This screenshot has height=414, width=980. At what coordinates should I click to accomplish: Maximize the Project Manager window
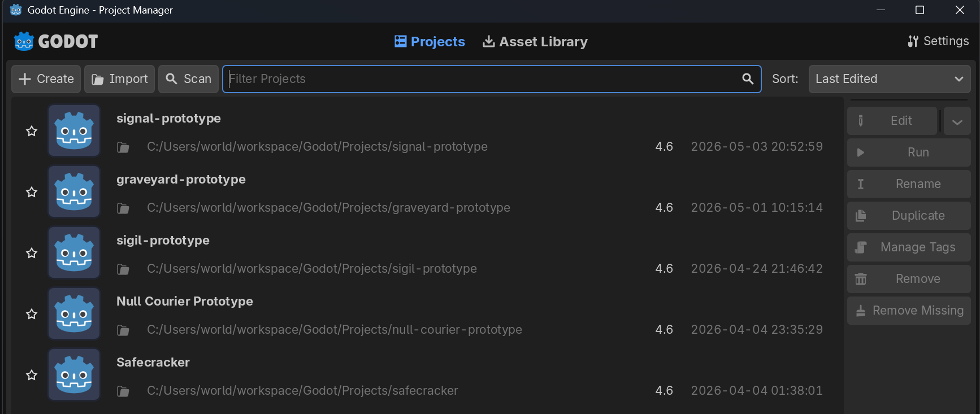pos(920,10)
